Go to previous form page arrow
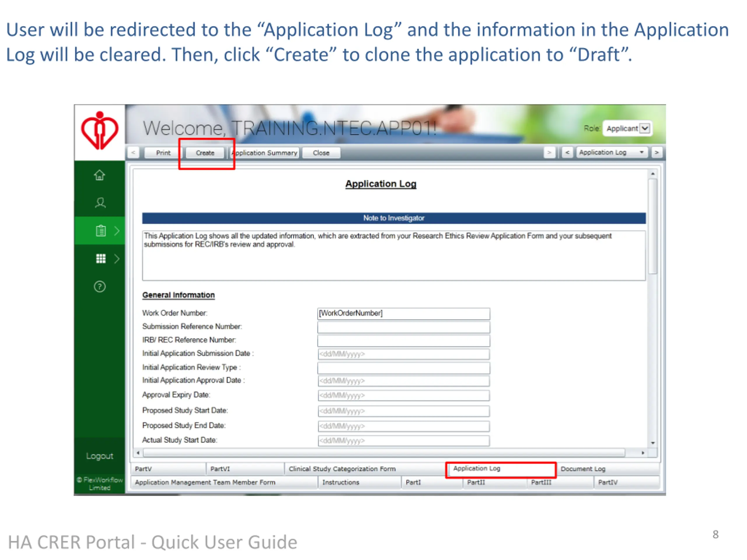The height and width of the screenshot is (560, 747). pyautogui.click(x=567, y=153)
